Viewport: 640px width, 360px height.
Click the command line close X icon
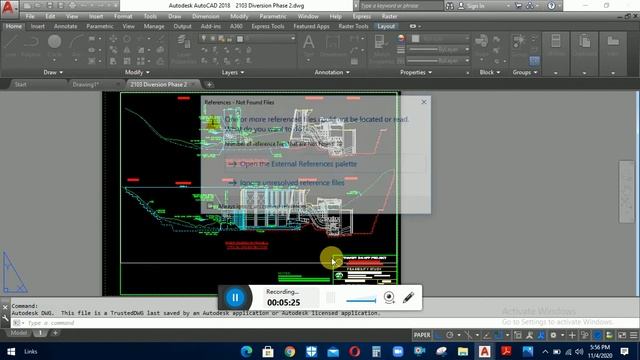pos(5,307)
